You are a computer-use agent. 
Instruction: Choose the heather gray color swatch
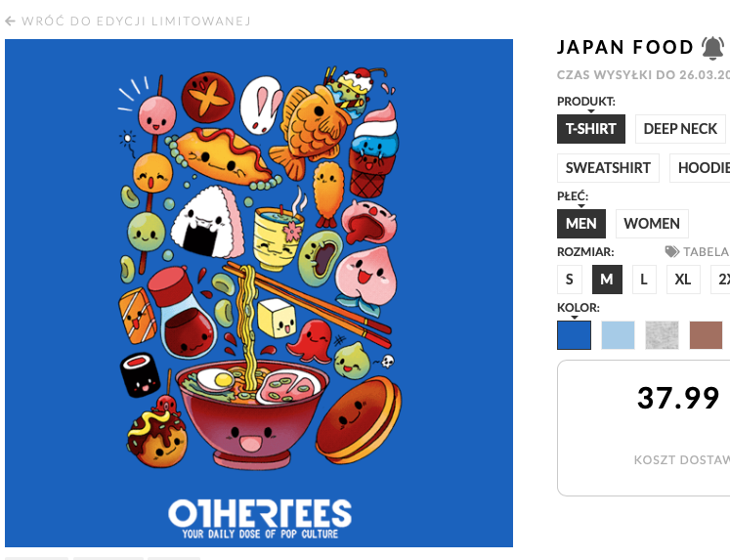point(662,335)
